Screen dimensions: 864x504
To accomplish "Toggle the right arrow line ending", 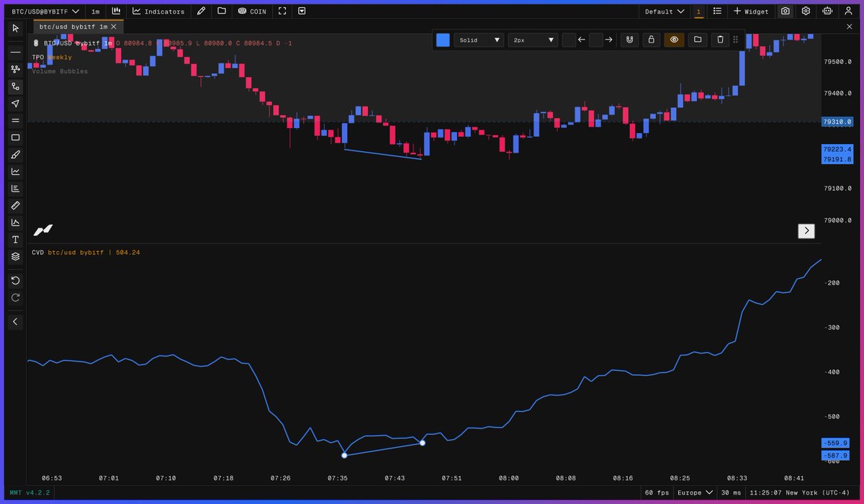I will coord(609,40).
